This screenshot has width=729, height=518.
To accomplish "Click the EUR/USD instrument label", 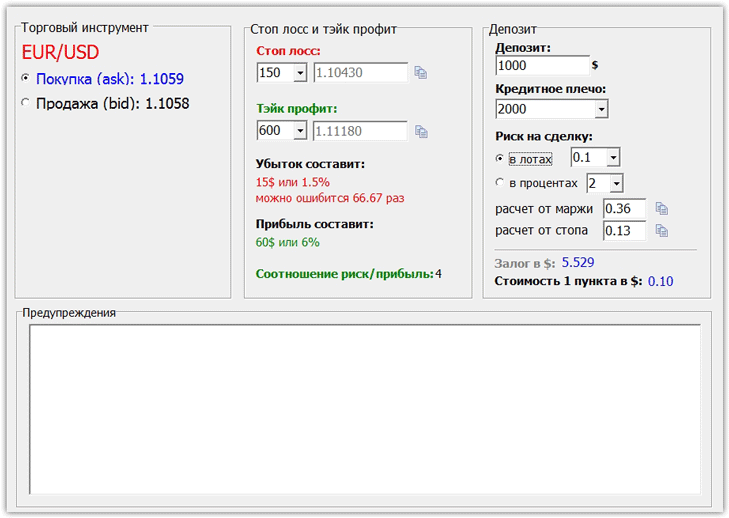I will [60, 52].
